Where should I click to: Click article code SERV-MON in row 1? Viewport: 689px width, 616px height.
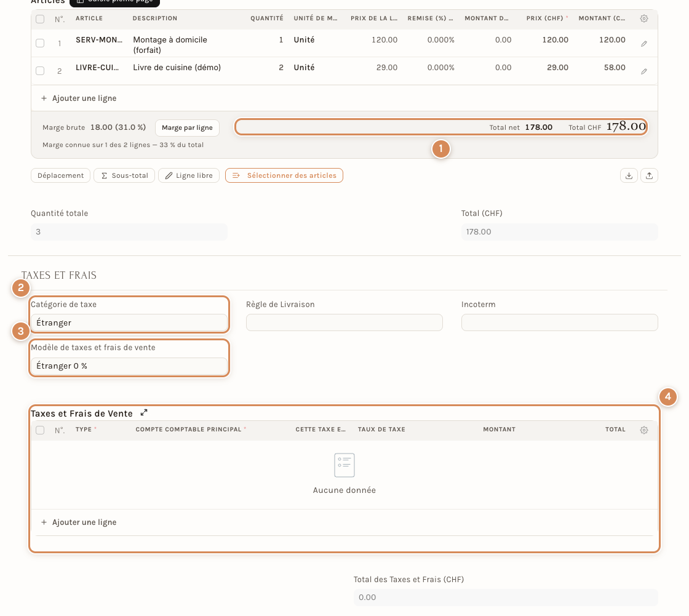99,39
